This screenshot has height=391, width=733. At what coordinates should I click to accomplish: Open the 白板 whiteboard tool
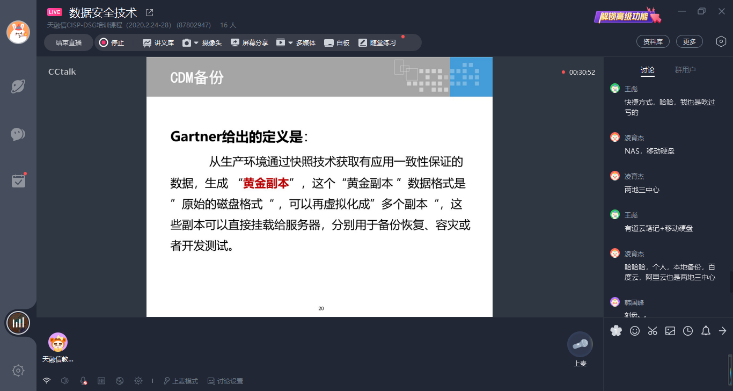click(337, 43)
